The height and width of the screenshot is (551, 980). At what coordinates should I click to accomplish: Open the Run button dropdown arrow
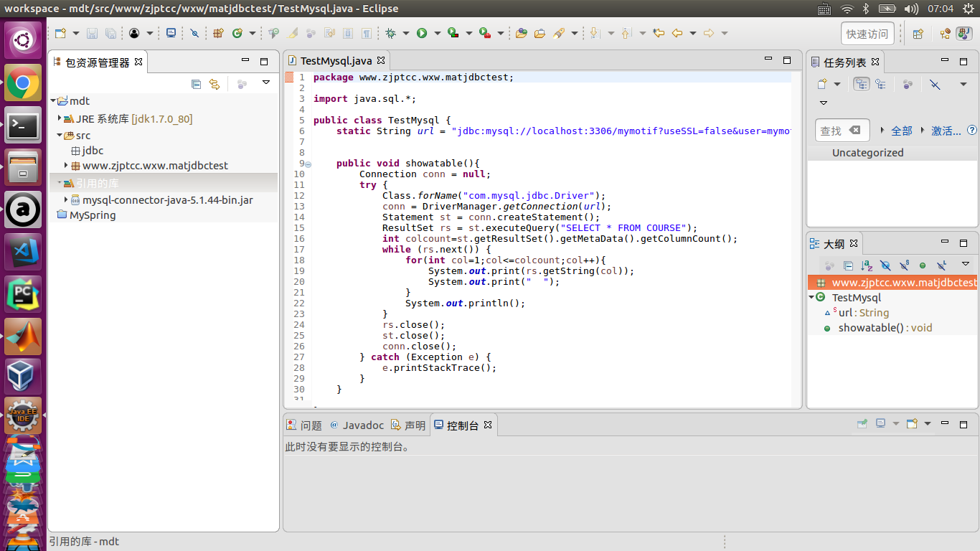[x=437, y=33]
